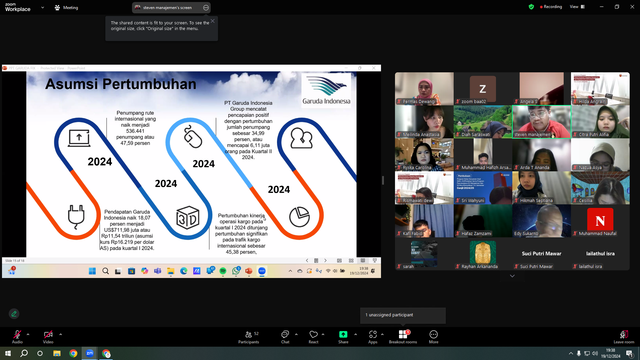Open File Explorer from the taskbar
Screen dimensions: 640x360
57,353
